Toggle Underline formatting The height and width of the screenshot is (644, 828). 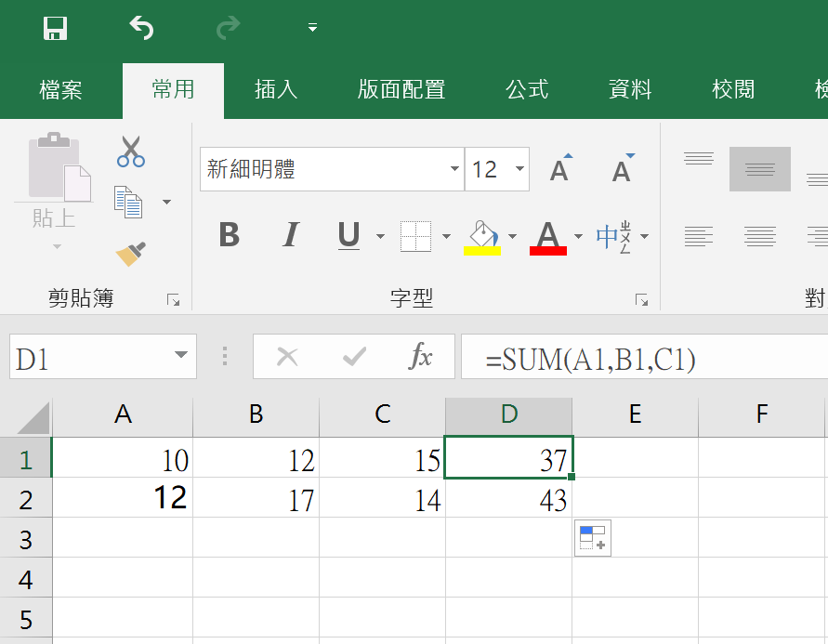(x=348, y=235)
